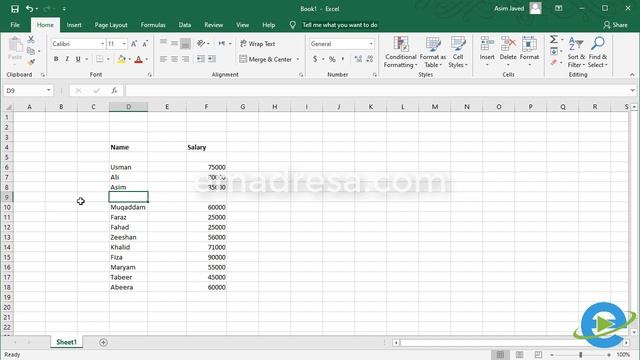Toggle italic formatting
The image size is (640, 360).
click(67, 59)
